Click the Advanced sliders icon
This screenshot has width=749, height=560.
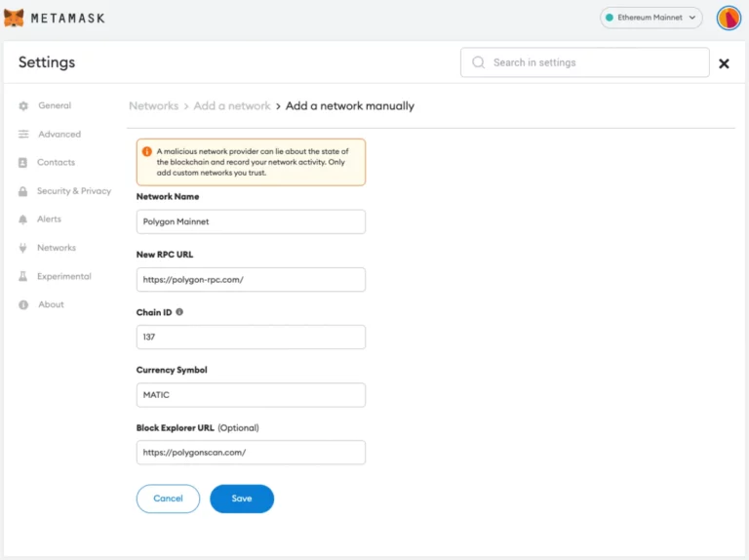[23, 135]
